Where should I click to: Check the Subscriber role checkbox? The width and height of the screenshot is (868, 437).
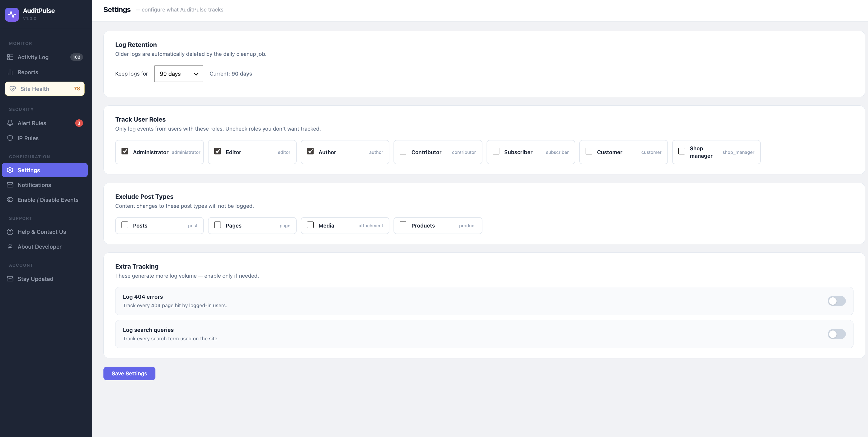coord(496,151)
